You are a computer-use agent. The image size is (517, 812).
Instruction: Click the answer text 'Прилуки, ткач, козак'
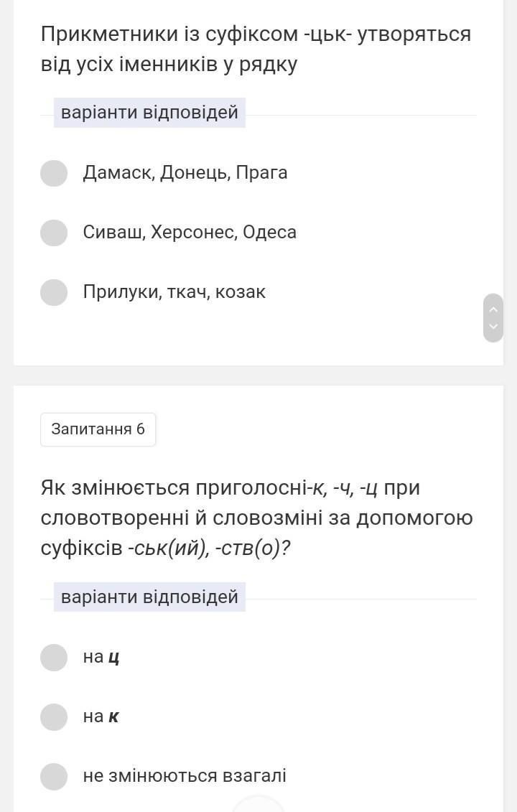(174, 292)
